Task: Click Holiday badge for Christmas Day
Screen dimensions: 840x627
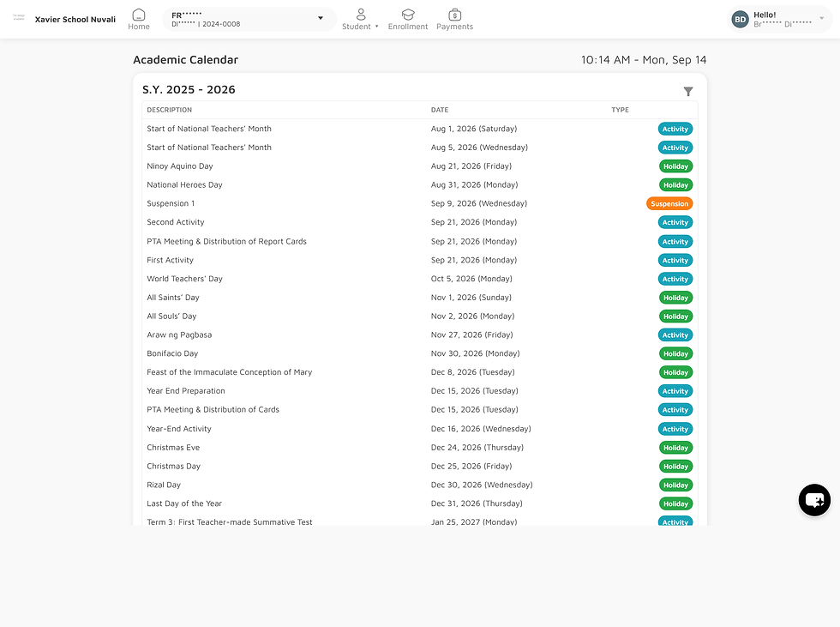Action: [x=675, y=467]
